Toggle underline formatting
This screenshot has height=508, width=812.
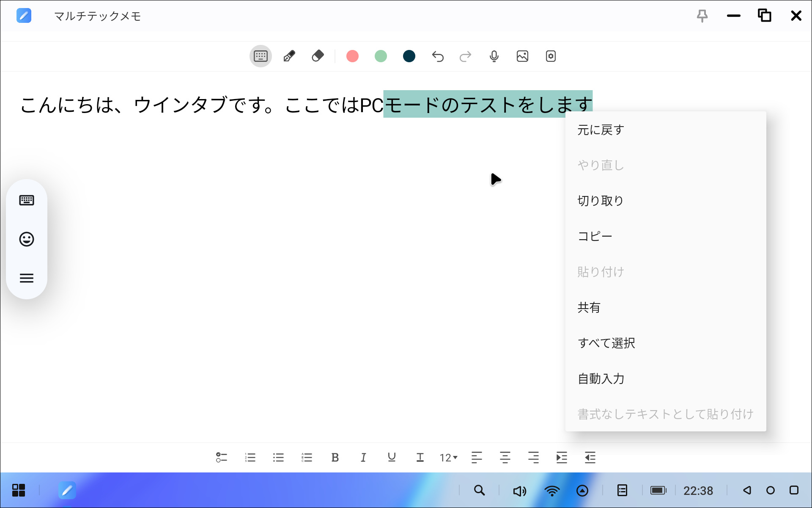pyautogui.click(x=392, y=458)
